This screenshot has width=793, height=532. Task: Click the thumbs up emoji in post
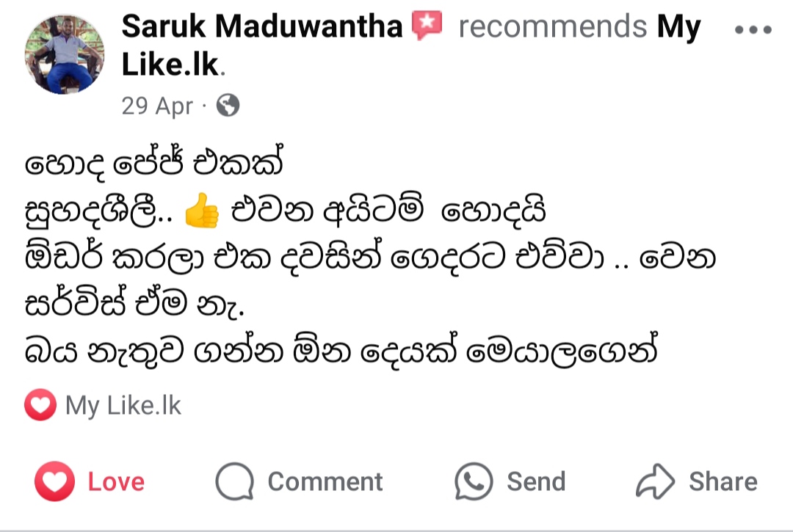click(202, 214)
